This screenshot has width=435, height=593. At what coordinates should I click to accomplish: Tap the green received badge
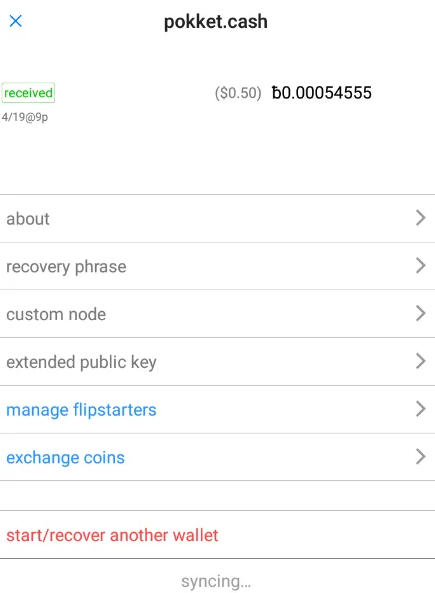tap(28, 93)
